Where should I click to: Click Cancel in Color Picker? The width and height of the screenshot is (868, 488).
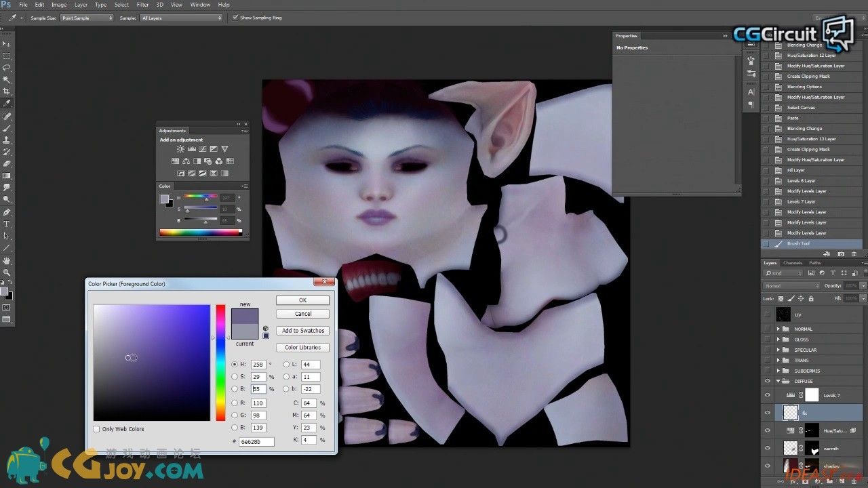[302, 314]
